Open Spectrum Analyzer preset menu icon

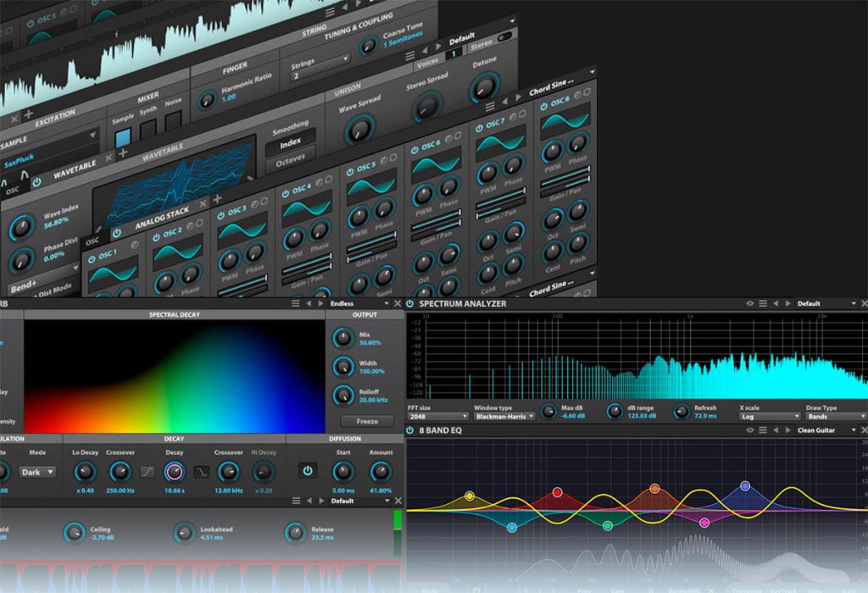tap(763, 303)
